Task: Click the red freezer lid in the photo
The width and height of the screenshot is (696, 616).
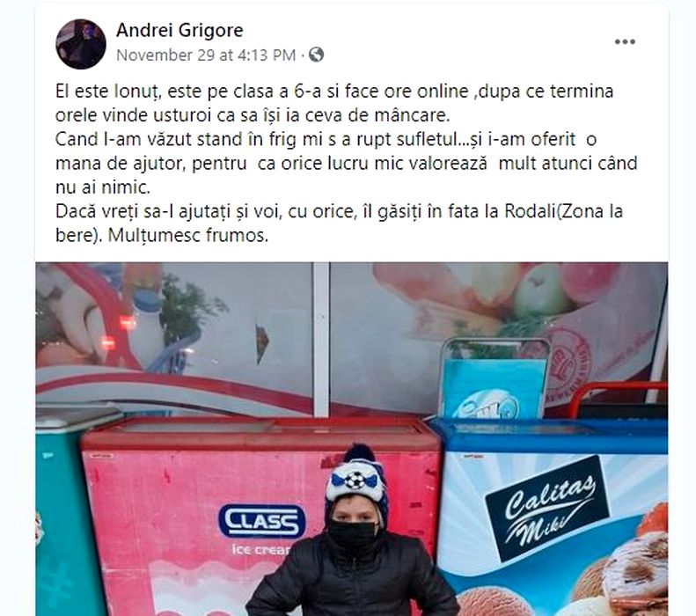Action: 260,432
